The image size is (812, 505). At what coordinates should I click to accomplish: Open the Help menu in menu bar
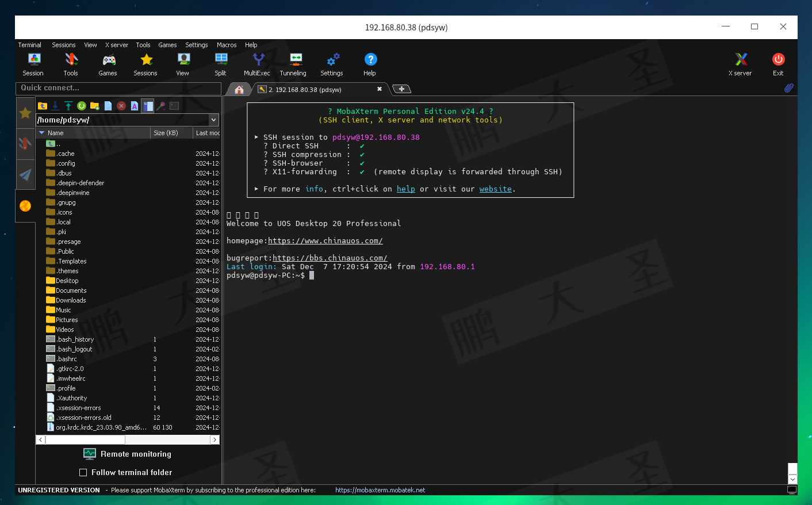[x=251, y=45]
